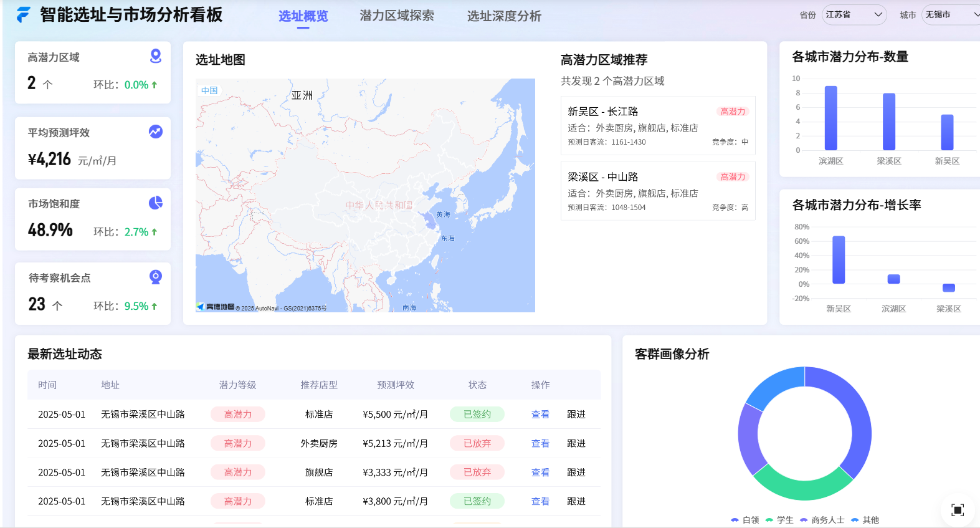This screenshot has width=980, height=528.
Task: Click the 市场饱和度 pie chart icon
Action: tap(156, 203)
